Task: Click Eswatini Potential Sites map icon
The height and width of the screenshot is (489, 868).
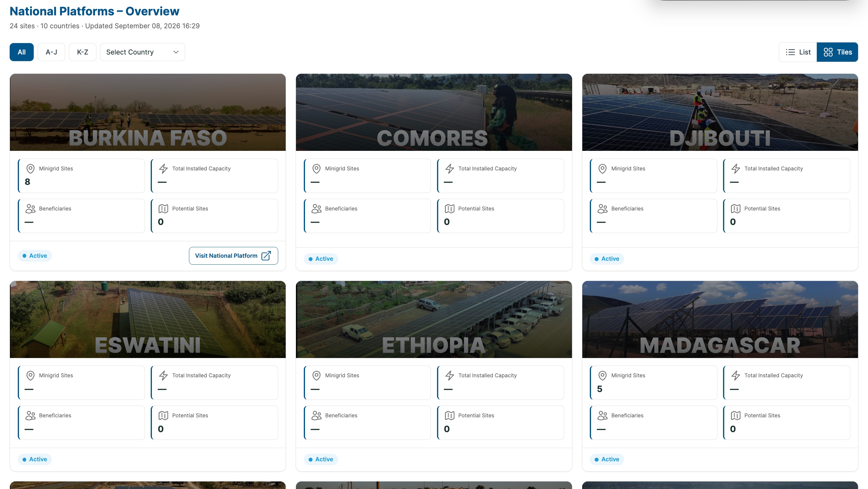Action: 163,416
